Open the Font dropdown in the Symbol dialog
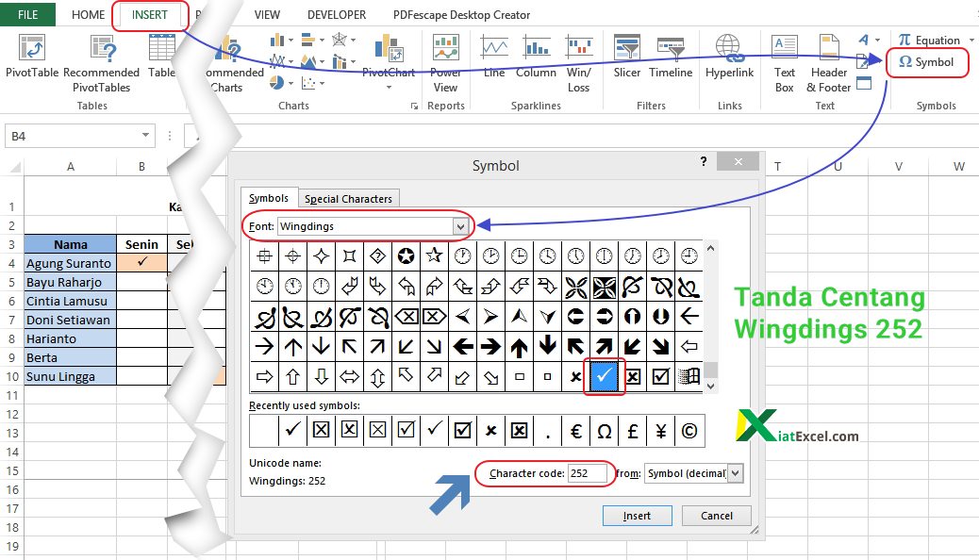Viewport: 979px width, 560px height. (460, 226)
